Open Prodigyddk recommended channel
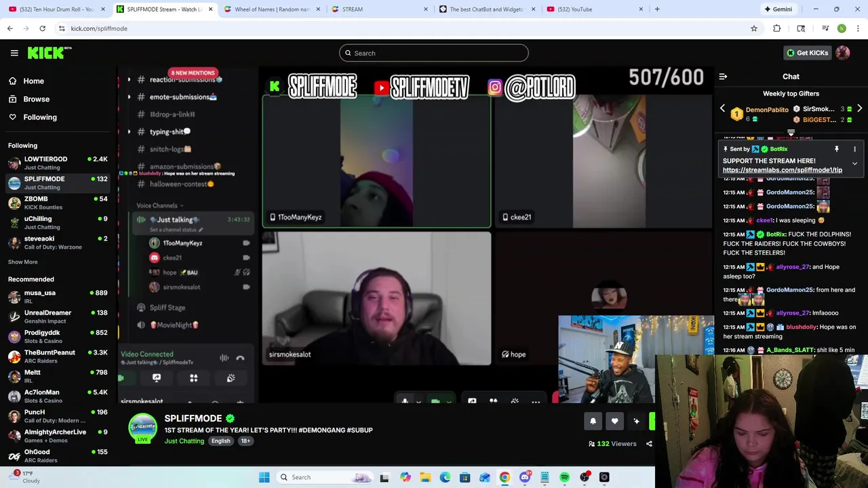The image size is (868, 488). point(58,336)
